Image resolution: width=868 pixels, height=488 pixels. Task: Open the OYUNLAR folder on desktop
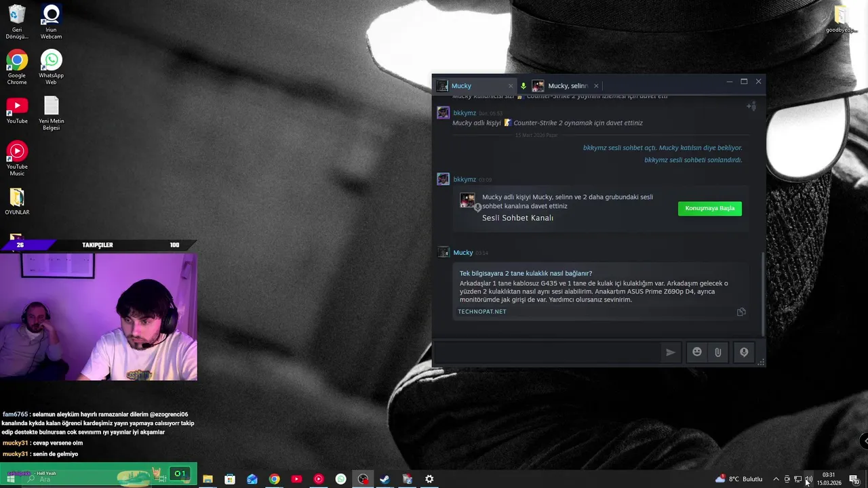pyautogui.click(x=17, y=201)
